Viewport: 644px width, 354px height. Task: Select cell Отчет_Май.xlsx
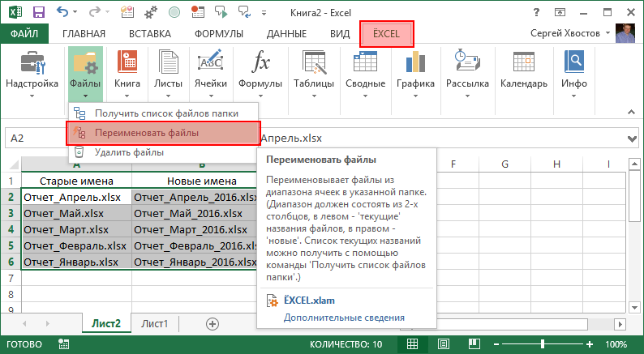[x=77, y=213]
